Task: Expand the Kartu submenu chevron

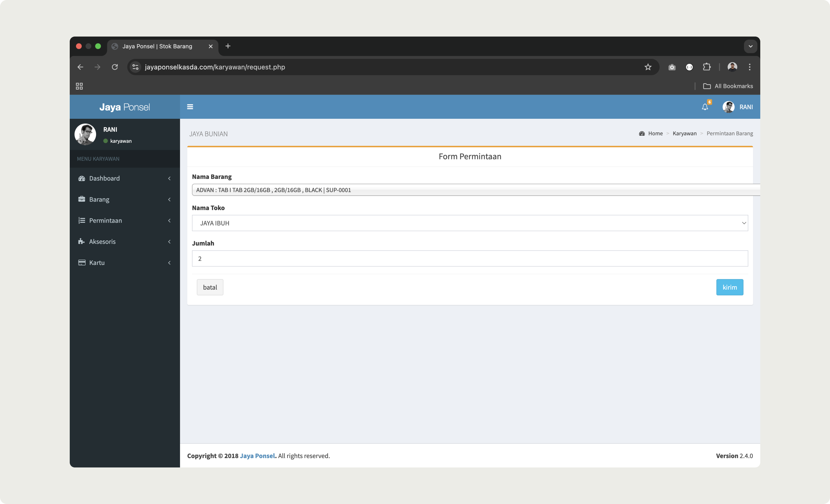Action: [x=169, y=263]
